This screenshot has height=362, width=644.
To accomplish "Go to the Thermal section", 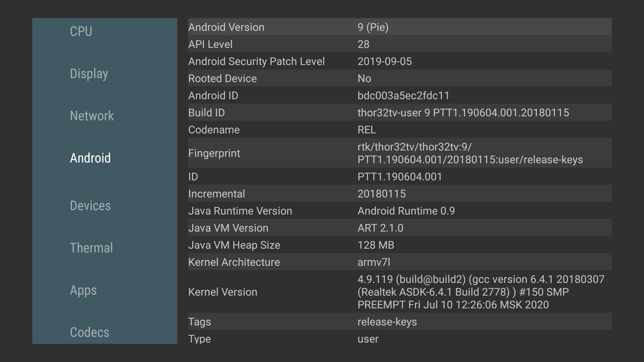I will [91, 248].
